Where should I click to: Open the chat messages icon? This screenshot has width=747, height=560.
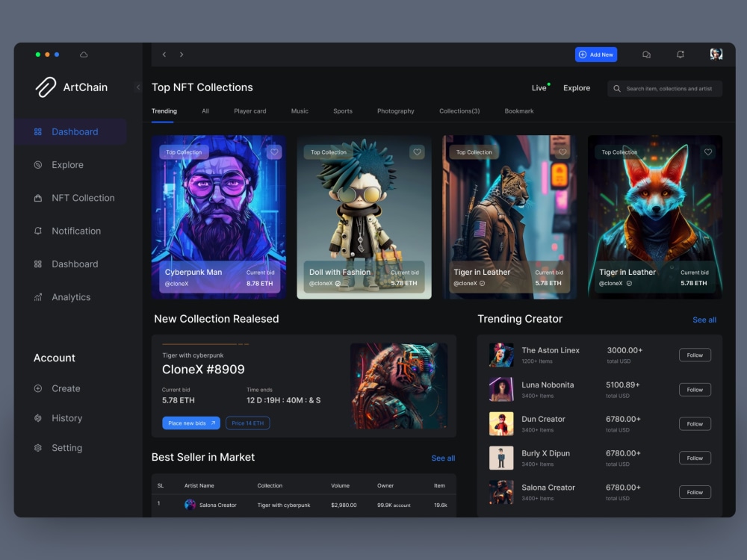coord(646,55)
